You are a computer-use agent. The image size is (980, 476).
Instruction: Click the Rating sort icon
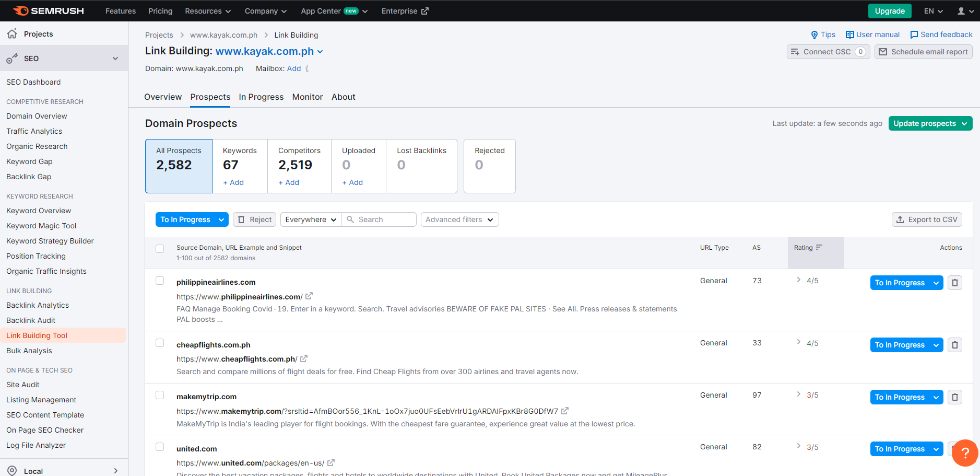tap(819, 247)
